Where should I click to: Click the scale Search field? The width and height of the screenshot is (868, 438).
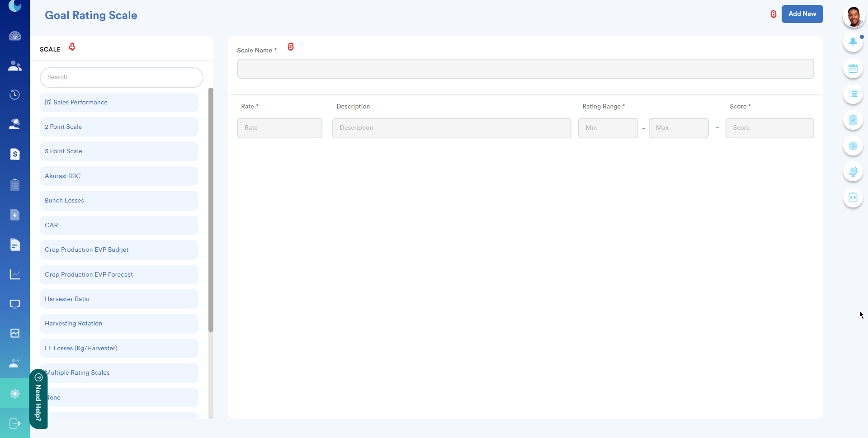122,77
